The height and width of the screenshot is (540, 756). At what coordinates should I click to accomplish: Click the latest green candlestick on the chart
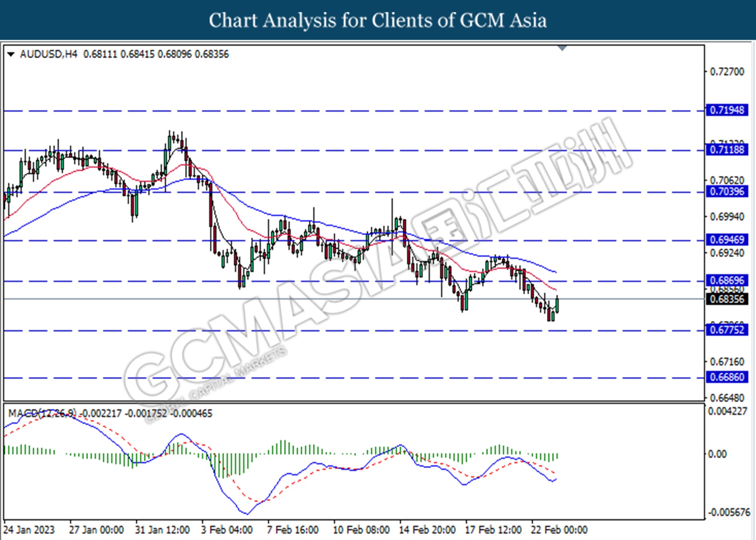(557, 305)
